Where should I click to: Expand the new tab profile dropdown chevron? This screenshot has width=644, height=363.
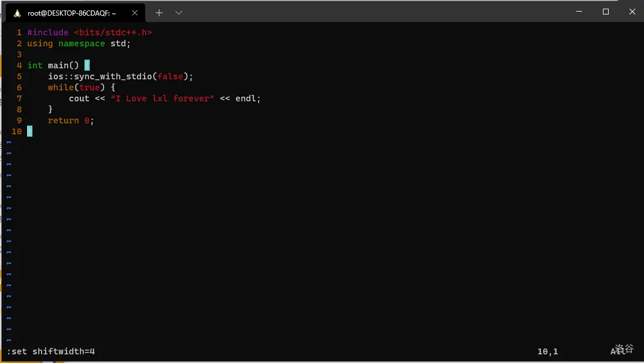pos(179,13)
